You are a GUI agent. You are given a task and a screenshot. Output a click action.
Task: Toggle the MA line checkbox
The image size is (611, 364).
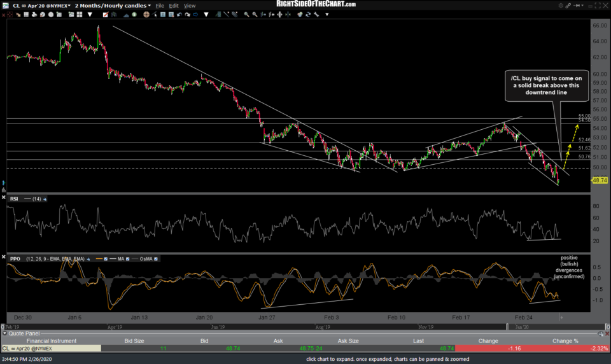coord(128,259)
